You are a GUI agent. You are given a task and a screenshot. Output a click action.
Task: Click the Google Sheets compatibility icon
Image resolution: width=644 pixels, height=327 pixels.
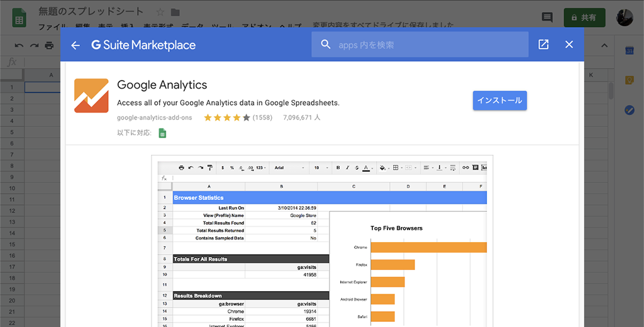pyautogui.click(x=163, y=133)
